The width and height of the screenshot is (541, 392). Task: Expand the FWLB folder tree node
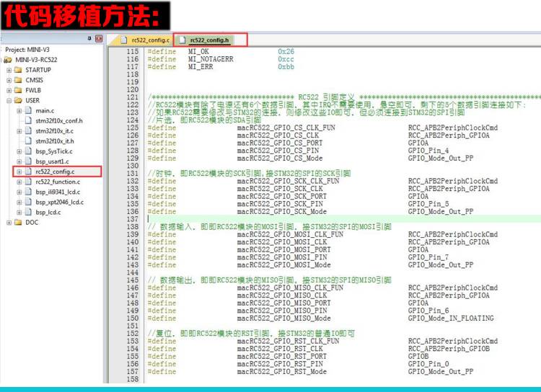click(9, 90)
